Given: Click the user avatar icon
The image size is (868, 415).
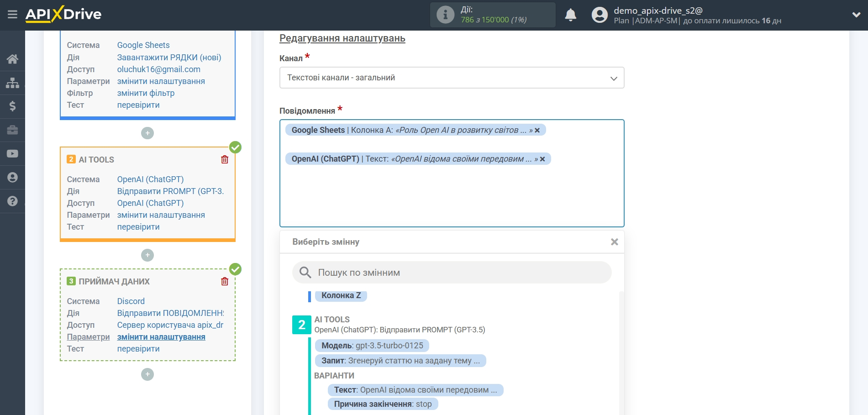Looking at the screenshot, I should (x=600, y=15).
